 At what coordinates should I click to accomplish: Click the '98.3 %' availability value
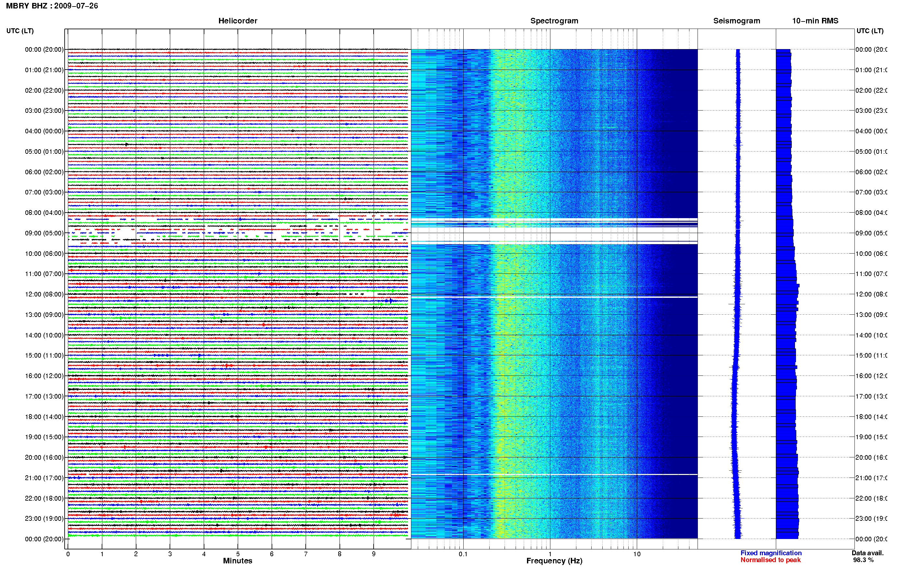point(863,560)
